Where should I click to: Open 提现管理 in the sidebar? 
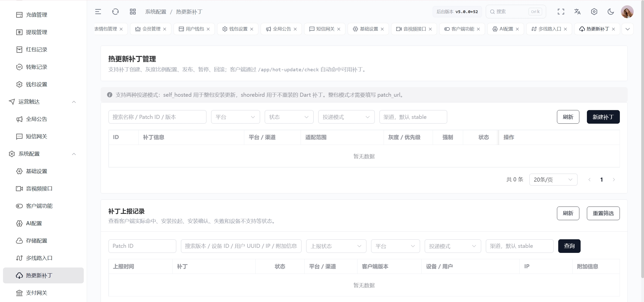43,32
